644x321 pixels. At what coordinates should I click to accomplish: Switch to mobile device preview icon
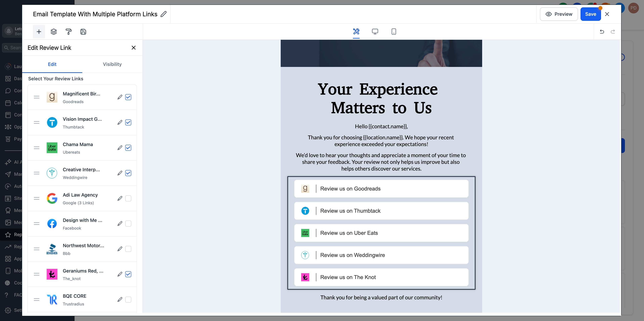click(x=394, y=32)
